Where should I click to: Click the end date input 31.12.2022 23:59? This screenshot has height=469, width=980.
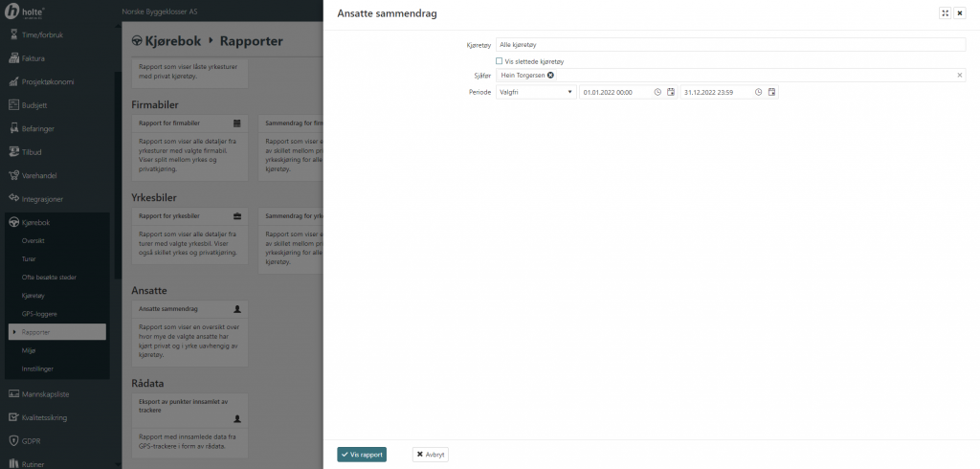coord(715,92)
